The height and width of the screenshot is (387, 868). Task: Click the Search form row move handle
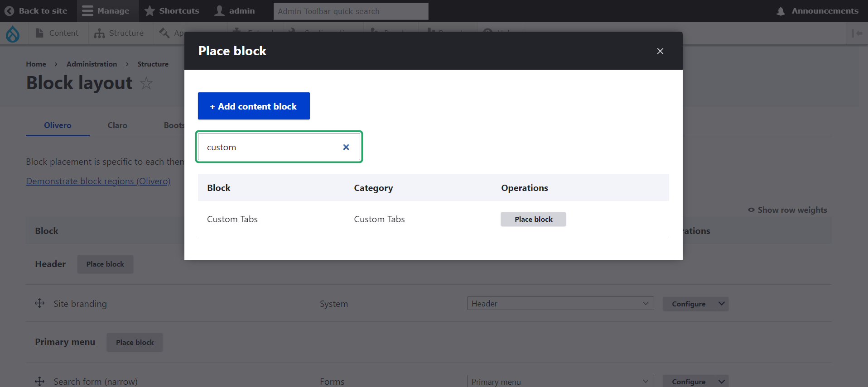coord(40,381)
